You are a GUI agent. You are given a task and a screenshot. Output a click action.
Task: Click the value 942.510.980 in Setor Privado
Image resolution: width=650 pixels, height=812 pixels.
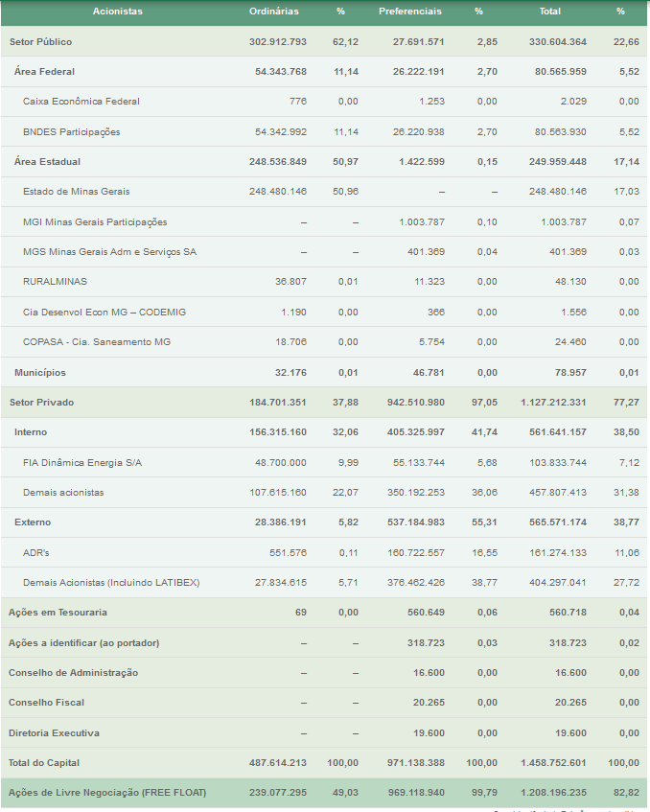click(416, 403)
